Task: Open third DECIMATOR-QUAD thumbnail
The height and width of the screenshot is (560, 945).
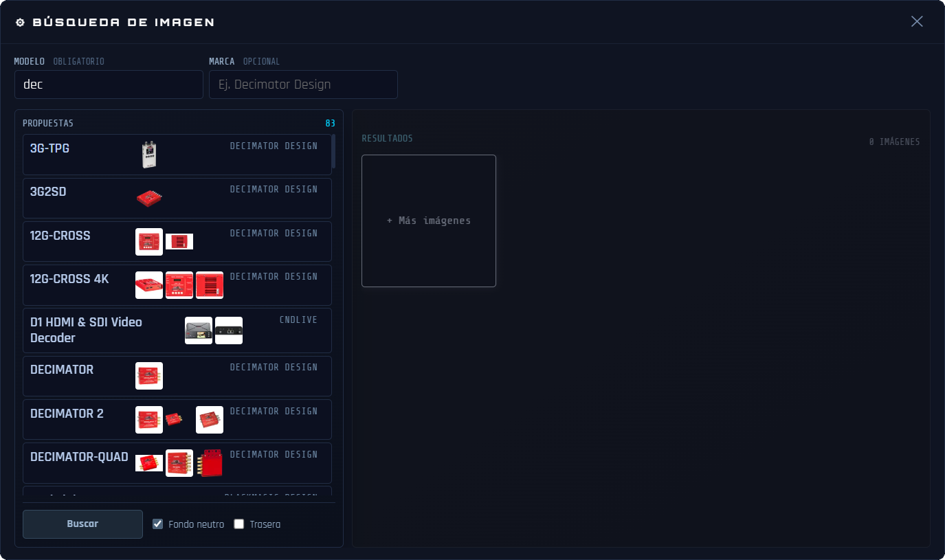Action: pos(210,463)
